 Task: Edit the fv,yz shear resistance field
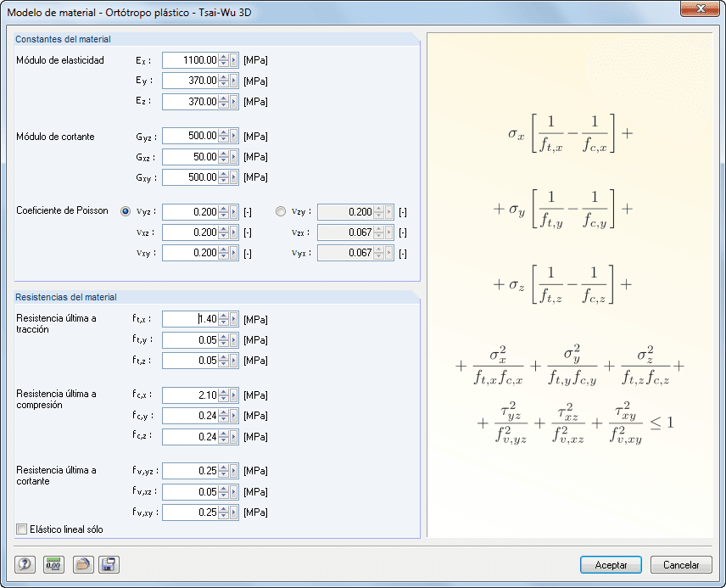point(188,471)
